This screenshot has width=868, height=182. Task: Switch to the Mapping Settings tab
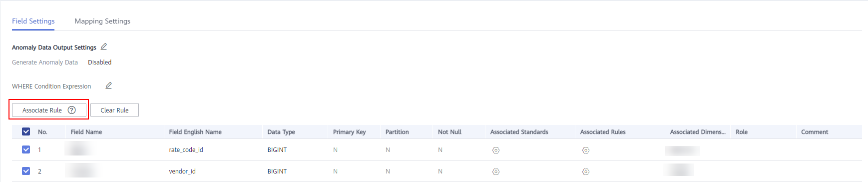[x=102, y=21]
